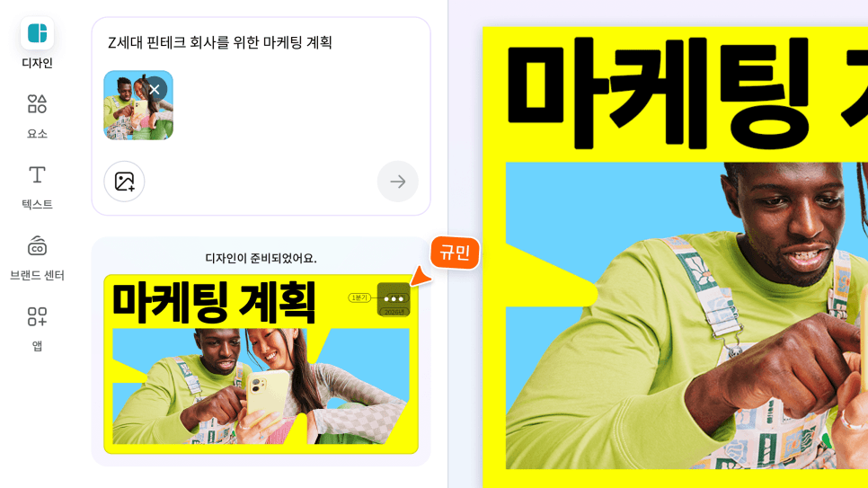
Task: Open the three-dot options on the generated design
Action: click(x=394, y=298)
